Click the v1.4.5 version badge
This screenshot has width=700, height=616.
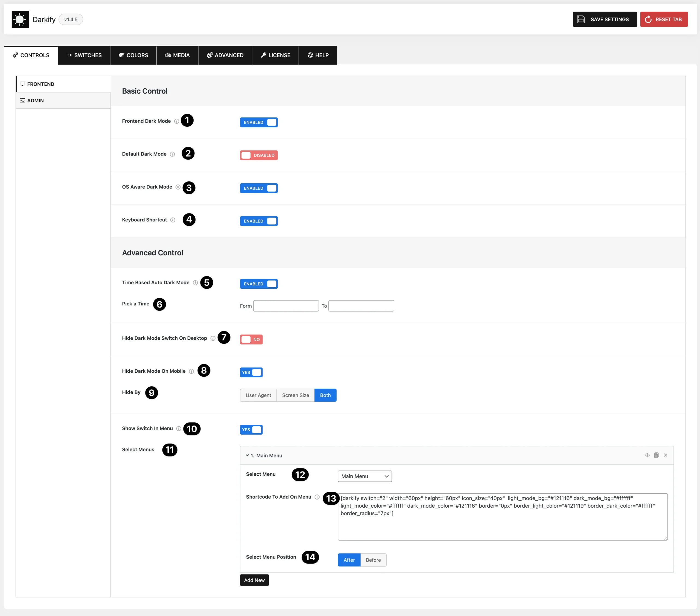click(71, 19)
